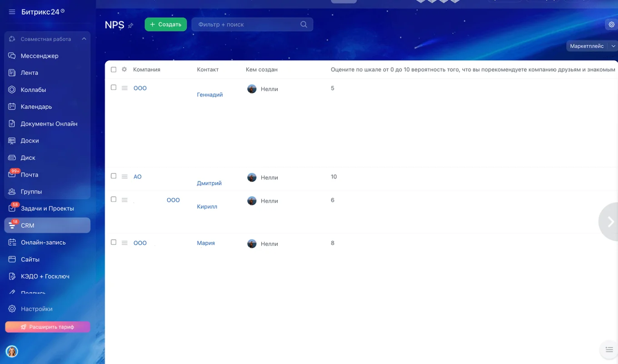Click the hamburger menu icon beside Битрикс24

12,12
